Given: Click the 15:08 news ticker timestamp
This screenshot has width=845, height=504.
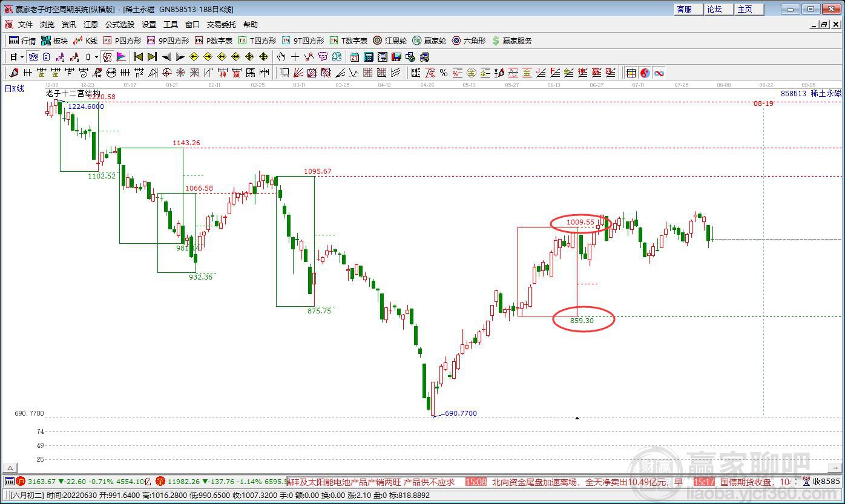Looking at the screenshot, I should (x=476, y=482).
